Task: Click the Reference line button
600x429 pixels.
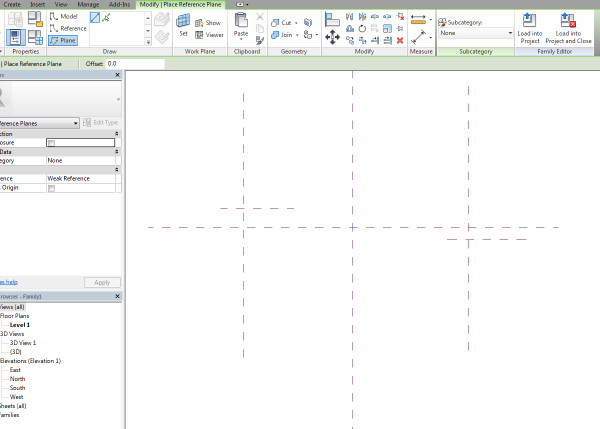Action: click(x=68, y=28)
